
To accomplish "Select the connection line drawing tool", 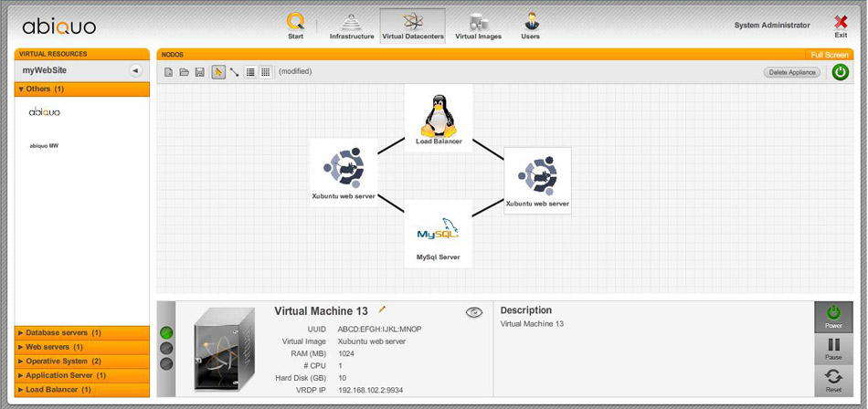I will tap(234, 72).
